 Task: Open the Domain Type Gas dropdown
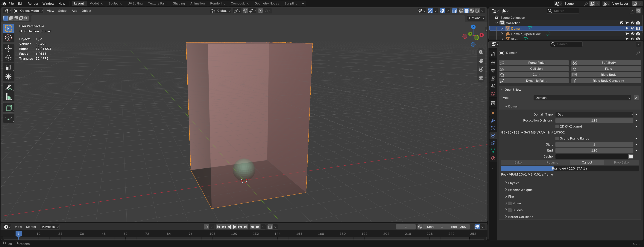594,114
